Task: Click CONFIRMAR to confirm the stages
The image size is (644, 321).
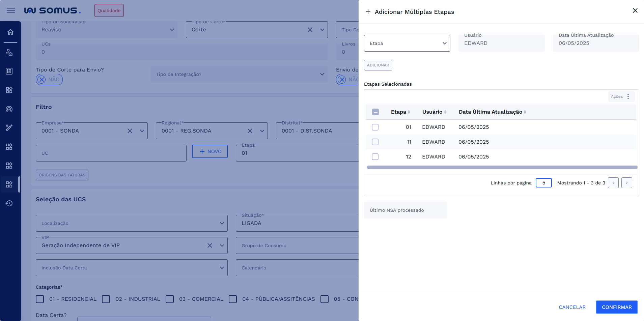Action: click(616, 307)
